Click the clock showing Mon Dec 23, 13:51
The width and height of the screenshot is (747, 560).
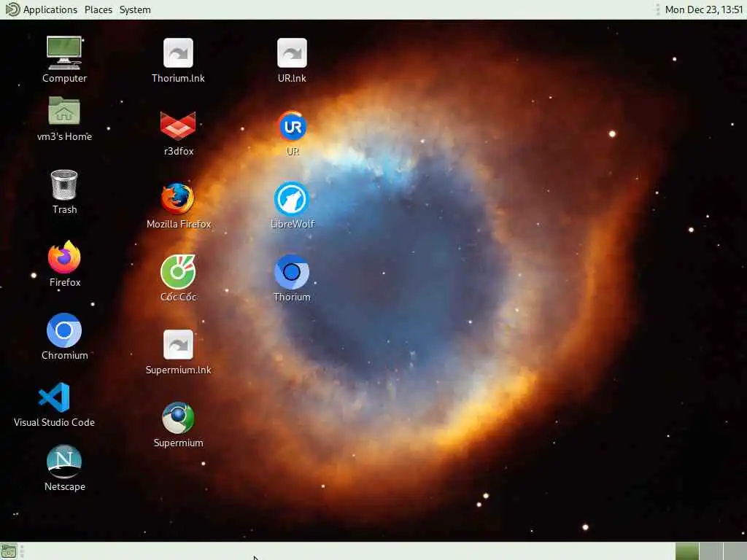pos(704,9)
